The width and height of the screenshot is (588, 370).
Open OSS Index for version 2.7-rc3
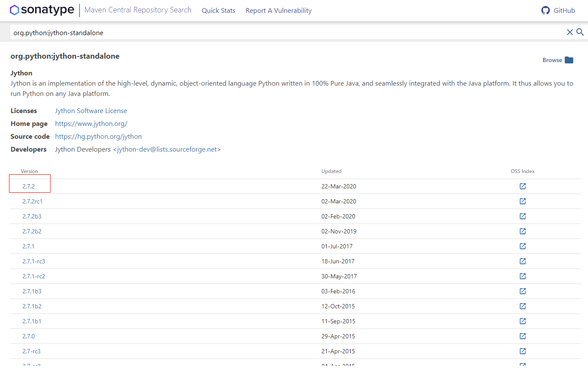(522, 351)
